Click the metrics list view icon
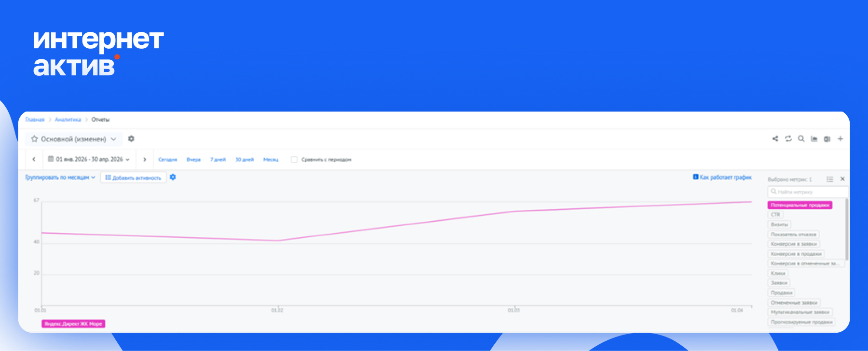The width and height of the screenshot is (868, 351). [x=830, y=179]
